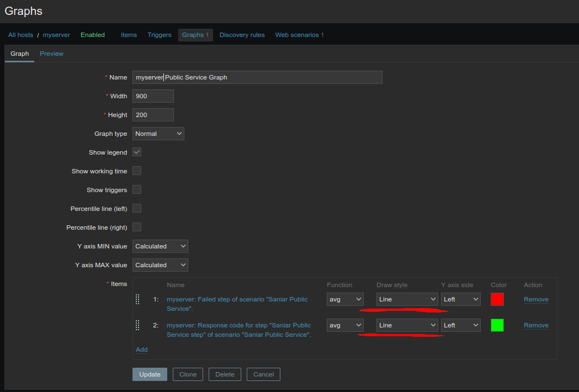The width and height of the screenshot is (579, 392).
Task: Expand the Y axis MAX value dropdown
Action: [160, 265]
